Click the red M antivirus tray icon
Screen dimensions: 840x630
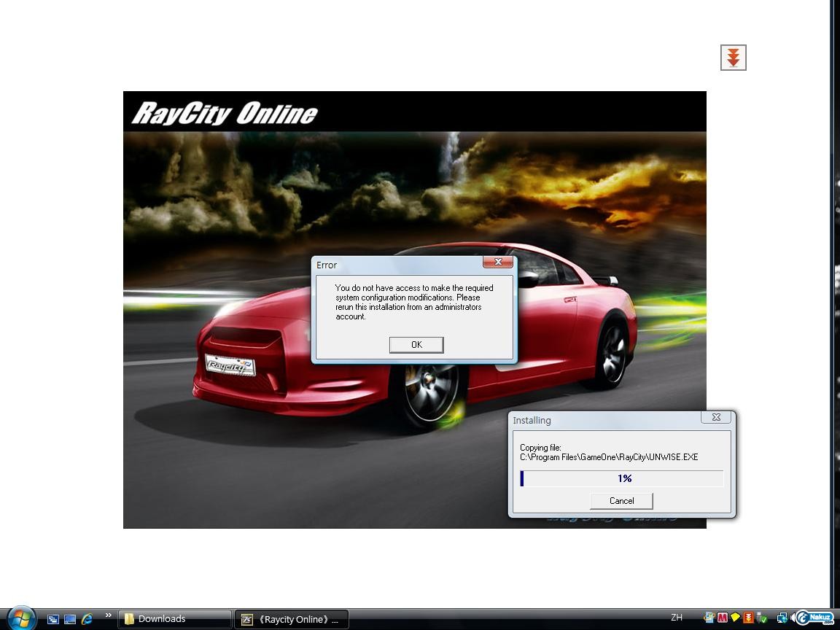coord(723,618)
